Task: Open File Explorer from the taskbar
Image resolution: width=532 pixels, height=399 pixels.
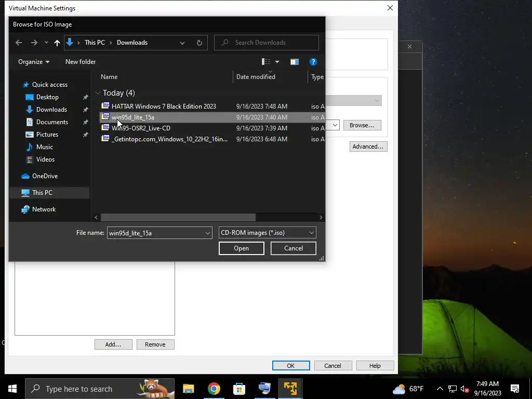Action: (x=188, y=389)
